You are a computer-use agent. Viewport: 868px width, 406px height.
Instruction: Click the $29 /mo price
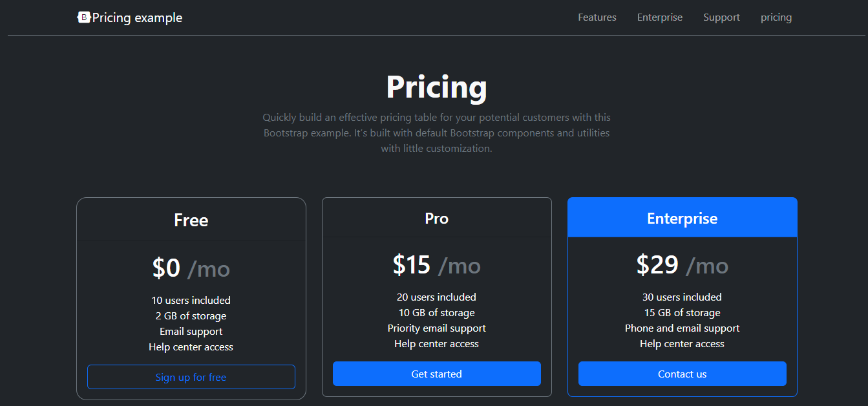pyautogui.click(x=683, y=265)
